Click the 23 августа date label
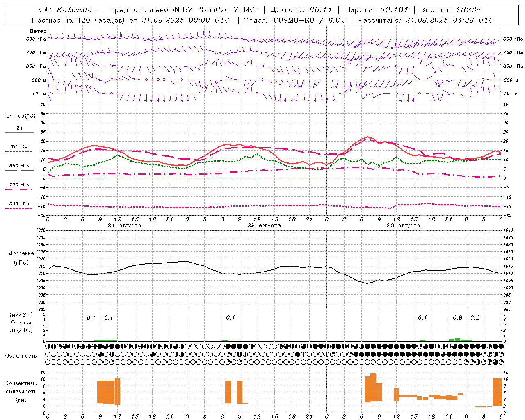525x420 pixels. coord(404,226)
